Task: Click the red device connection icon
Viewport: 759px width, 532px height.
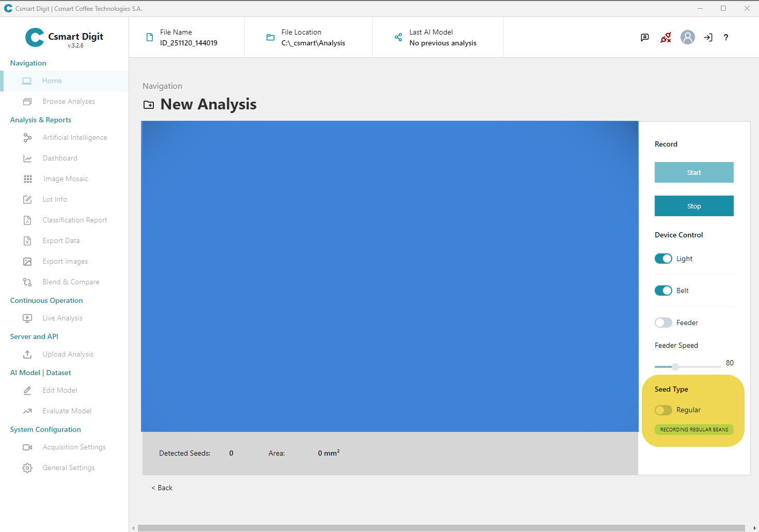Action: [x=666, y=37]
